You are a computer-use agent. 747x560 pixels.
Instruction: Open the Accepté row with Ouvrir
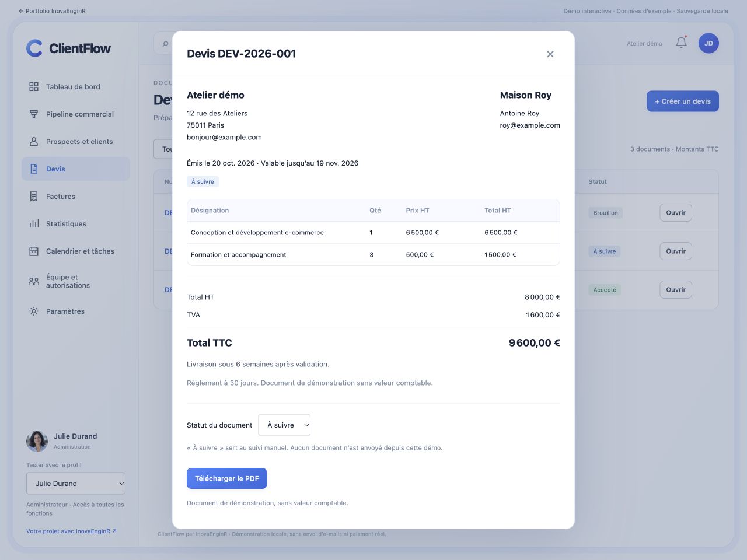click(676, 290)
